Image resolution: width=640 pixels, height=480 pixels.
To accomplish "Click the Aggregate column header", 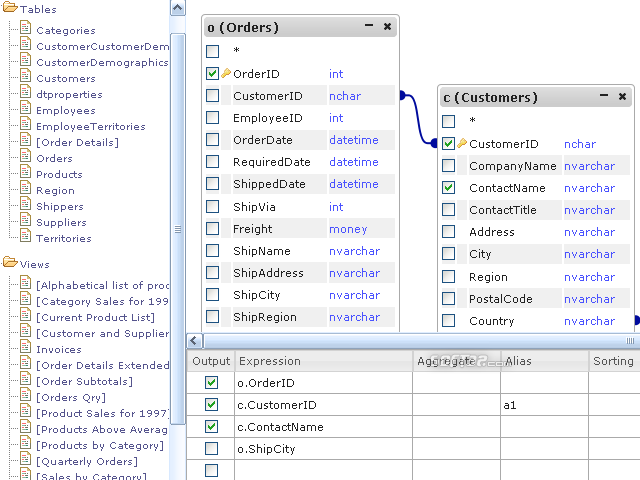I will [x=457, y=361].
